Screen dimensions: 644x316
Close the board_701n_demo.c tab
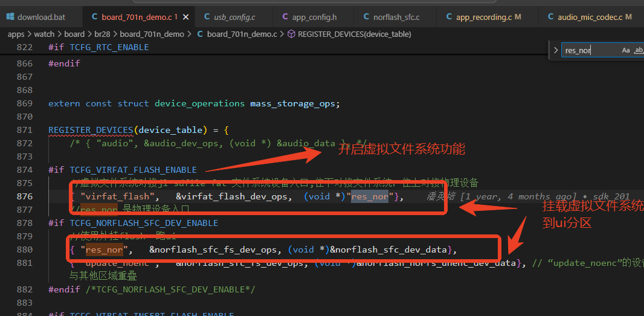185,17
